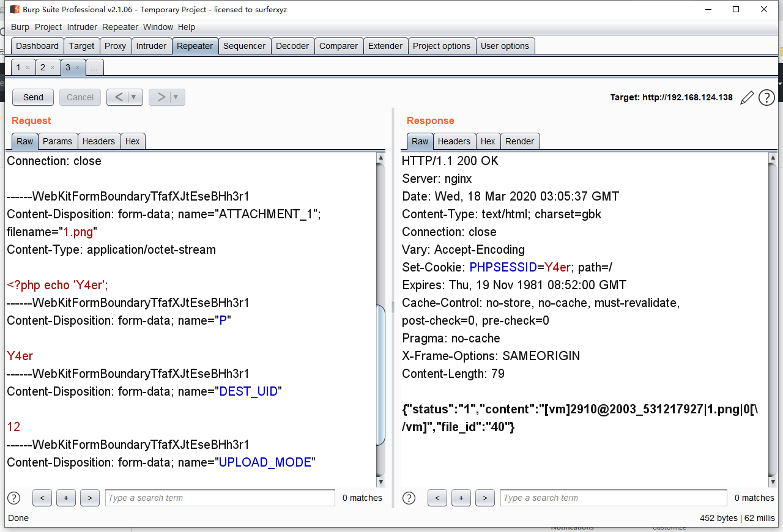Click request search previous match button
Screen dimensions: 783x532
42,498
